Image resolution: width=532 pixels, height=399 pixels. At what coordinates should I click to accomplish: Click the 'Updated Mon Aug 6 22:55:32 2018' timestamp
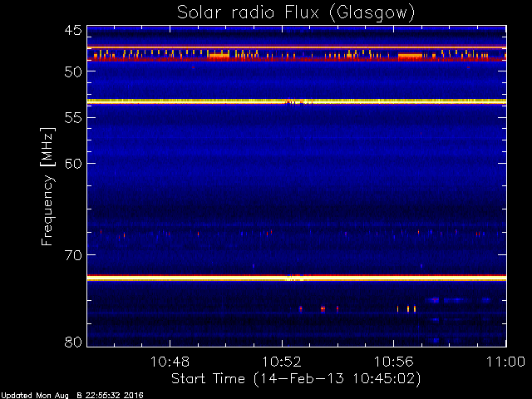pyautogui.click(x=72, y=396)
